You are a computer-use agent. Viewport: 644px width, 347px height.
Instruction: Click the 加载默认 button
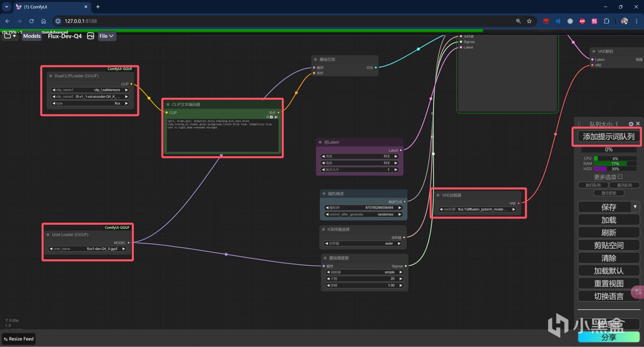(608, 270)
